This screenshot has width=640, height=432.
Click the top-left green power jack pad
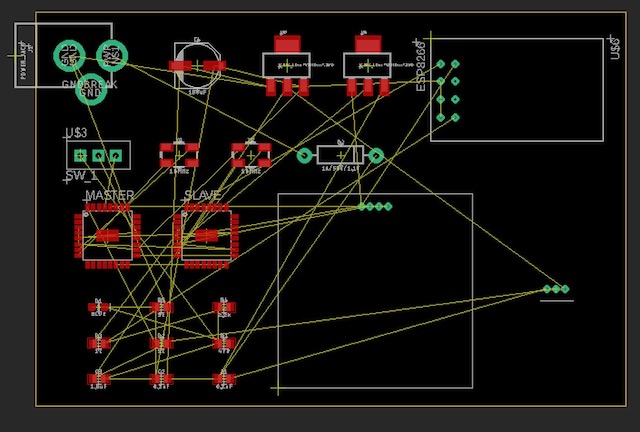tap(69, 56)
